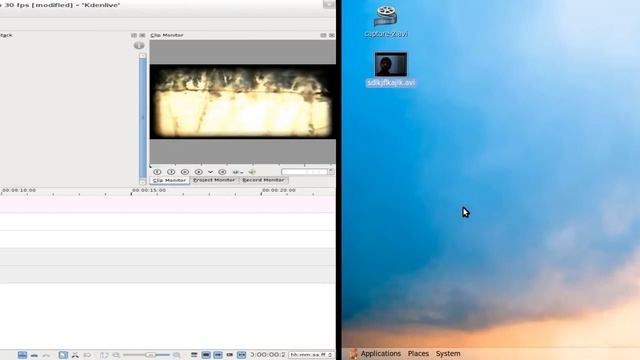Screen dimensions: 640x360
Task: Click the Clip Monitor timecode stepper arrows
Action: tap(331, 172)
